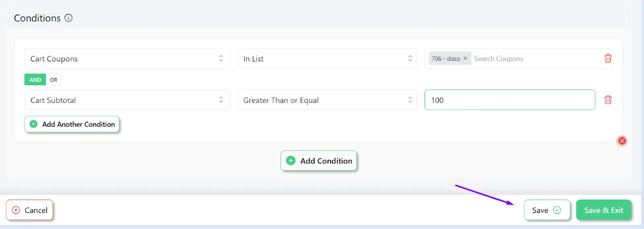Click the plus icon in Add Another Condition
The width and height of the screenshot is (644, 229).
(34, 124)
